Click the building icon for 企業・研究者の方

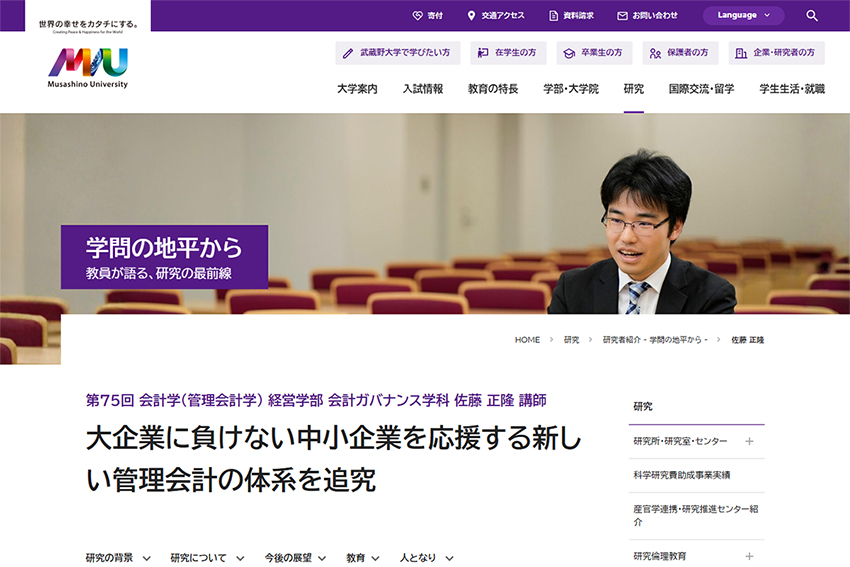[x=740, y=53]
